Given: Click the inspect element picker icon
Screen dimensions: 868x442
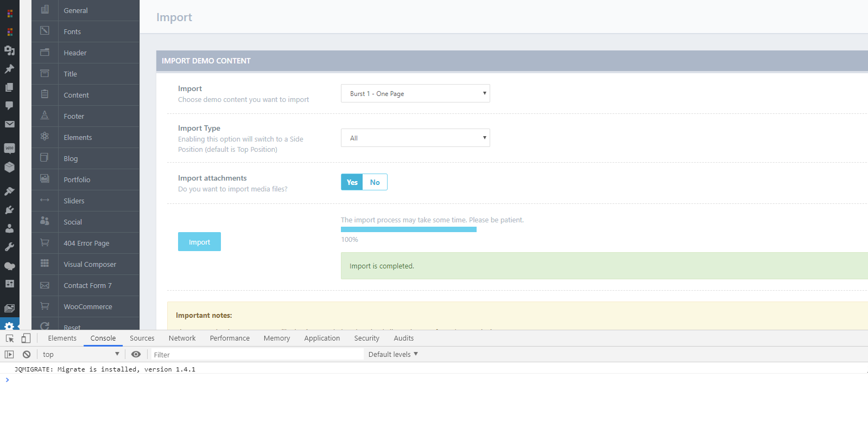Looking at the screenshot, I should [x=10, y=338].
